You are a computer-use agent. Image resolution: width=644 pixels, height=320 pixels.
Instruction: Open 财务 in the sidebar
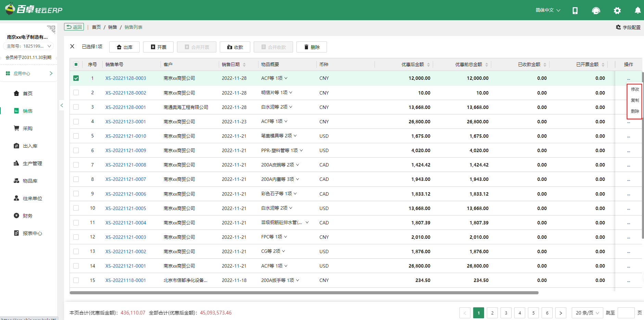click(23, 216)
